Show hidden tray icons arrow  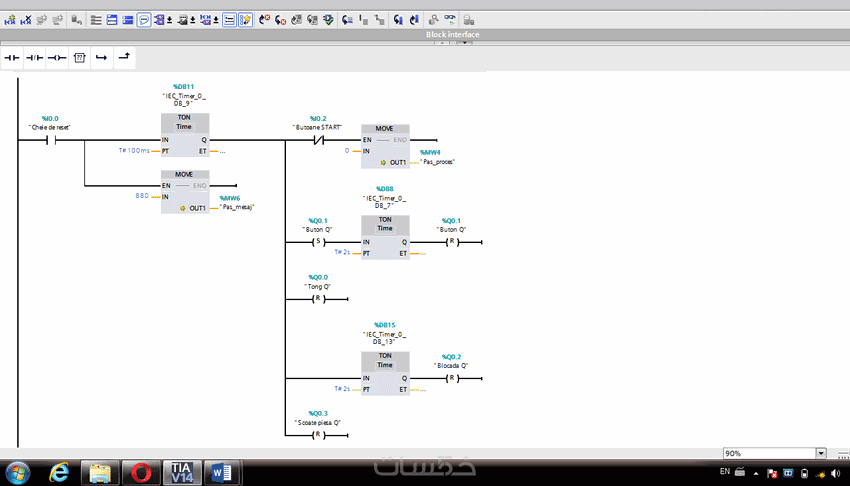tap(756, 474)
